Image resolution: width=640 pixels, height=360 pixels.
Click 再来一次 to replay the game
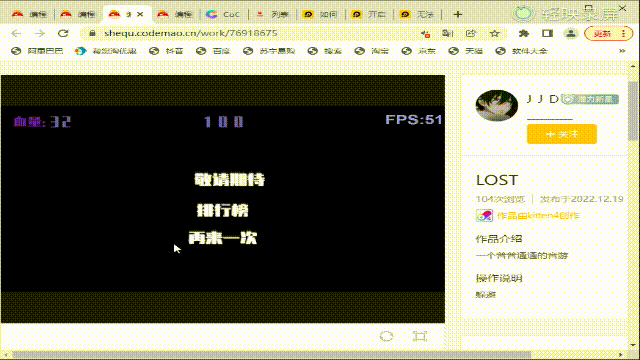223,238
